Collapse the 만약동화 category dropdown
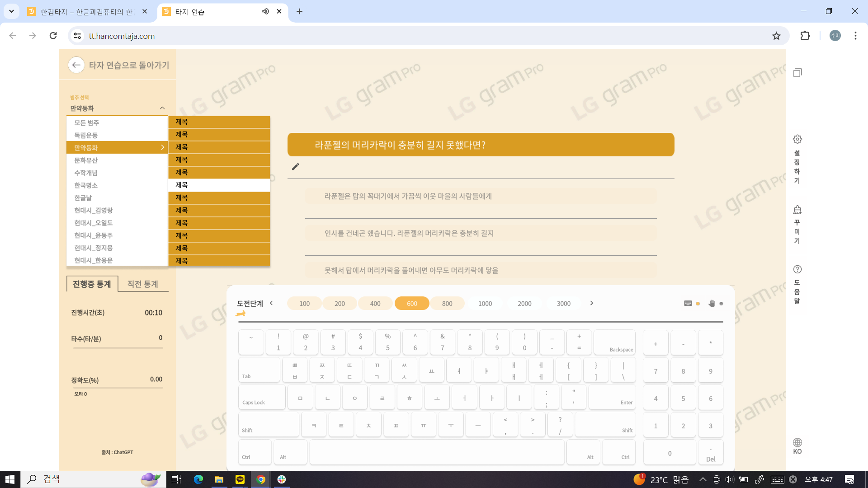868x488 pixels. click(x=162, y=108)
